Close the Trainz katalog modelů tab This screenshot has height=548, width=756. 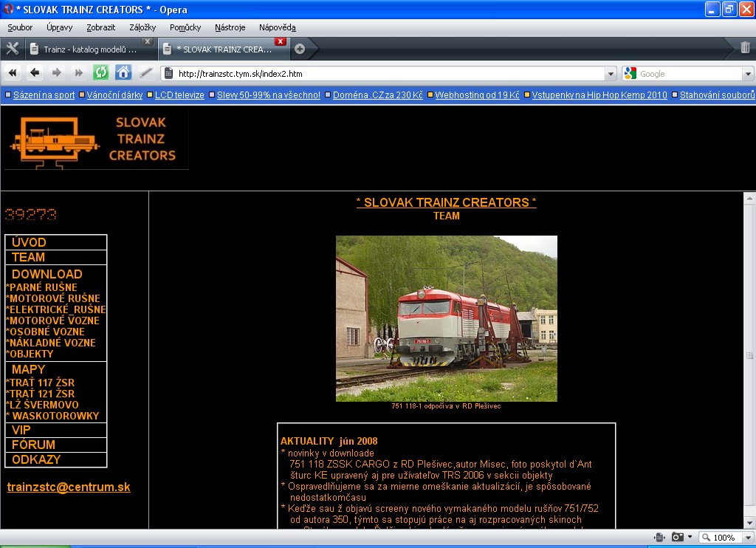point(148,41)
